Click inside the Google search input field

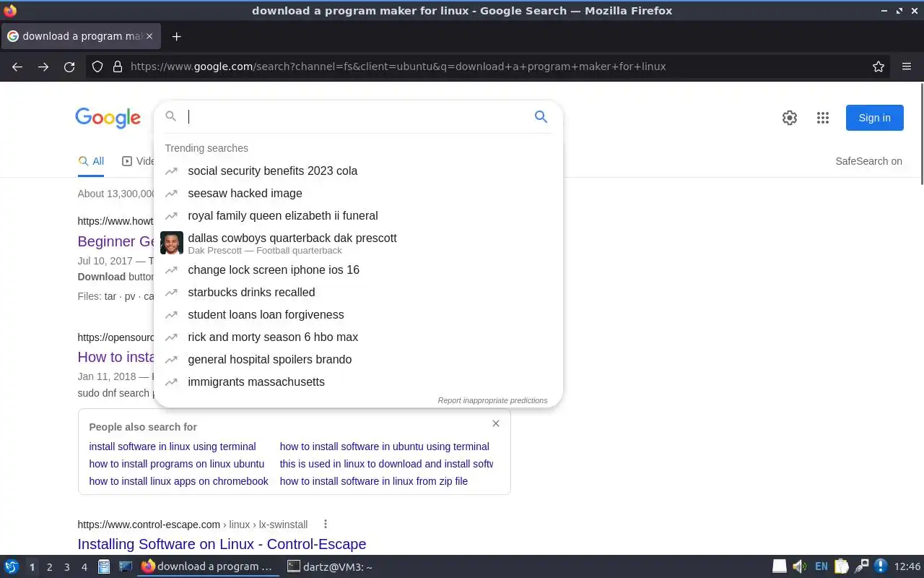coord(357,116)
